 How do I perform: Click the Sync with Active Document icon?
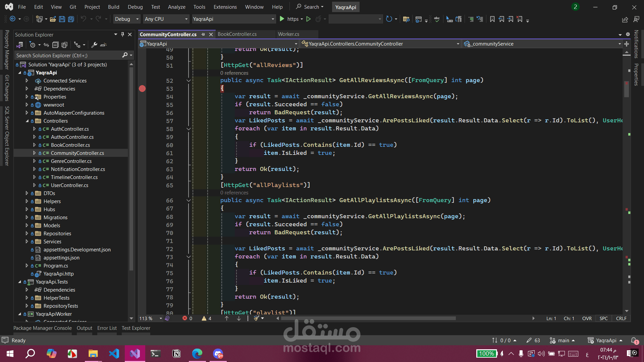(x=46, y=45)
